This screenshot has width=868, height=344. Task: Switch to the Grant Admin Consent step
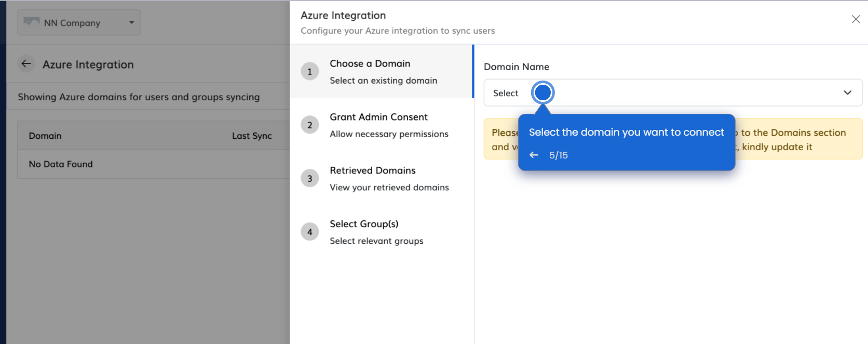tap(378, 117)
